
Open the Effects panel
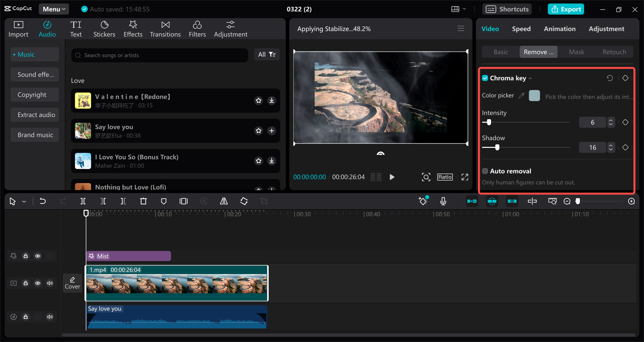pos(133,28)
